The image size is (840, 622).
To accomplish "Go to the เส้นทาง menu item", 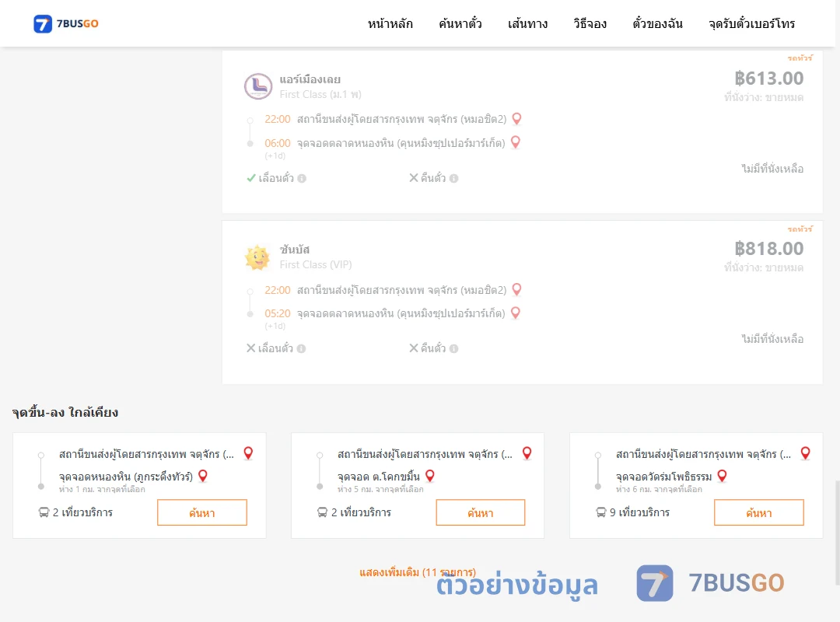I will coord(527,23).
